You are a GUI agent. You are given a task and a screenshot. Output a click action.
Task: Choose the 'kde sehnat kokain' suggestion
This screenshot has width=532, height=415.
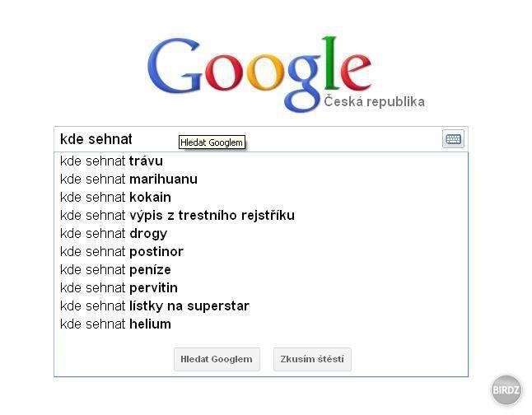click(x=261, y=197)
